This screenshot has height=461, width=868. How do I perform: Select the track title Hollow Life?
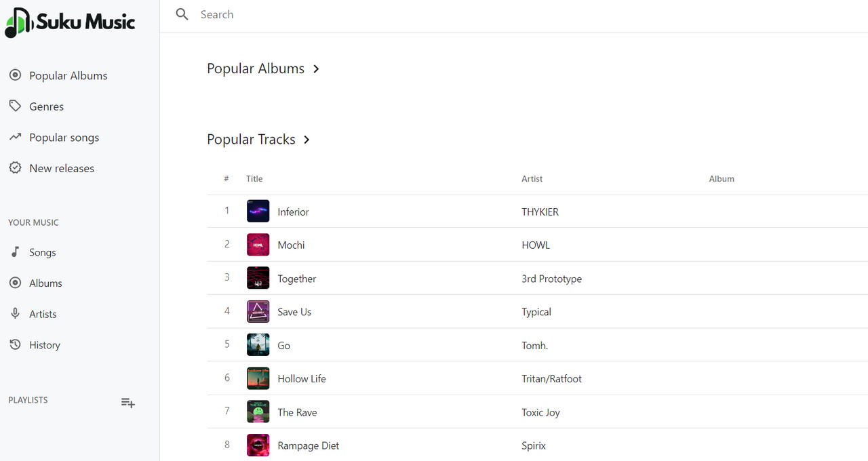point(302,379)
